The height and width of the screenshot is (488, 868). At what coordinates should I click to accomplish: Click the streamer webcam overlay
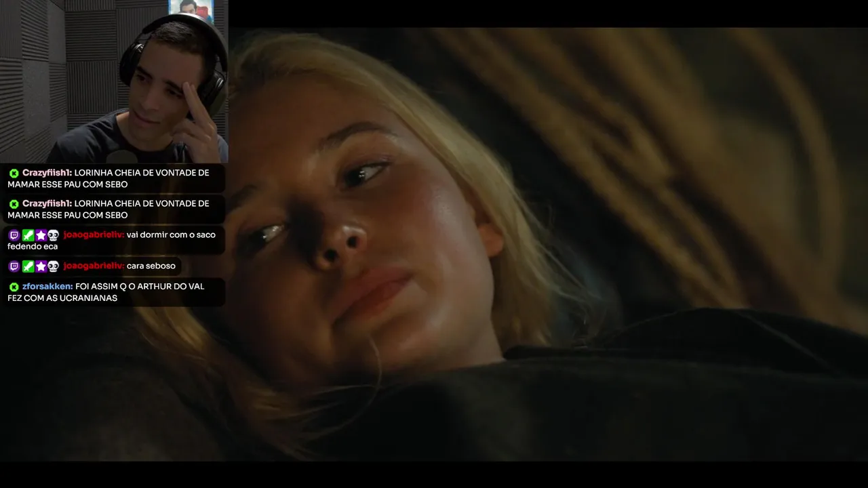coord(114,81)
